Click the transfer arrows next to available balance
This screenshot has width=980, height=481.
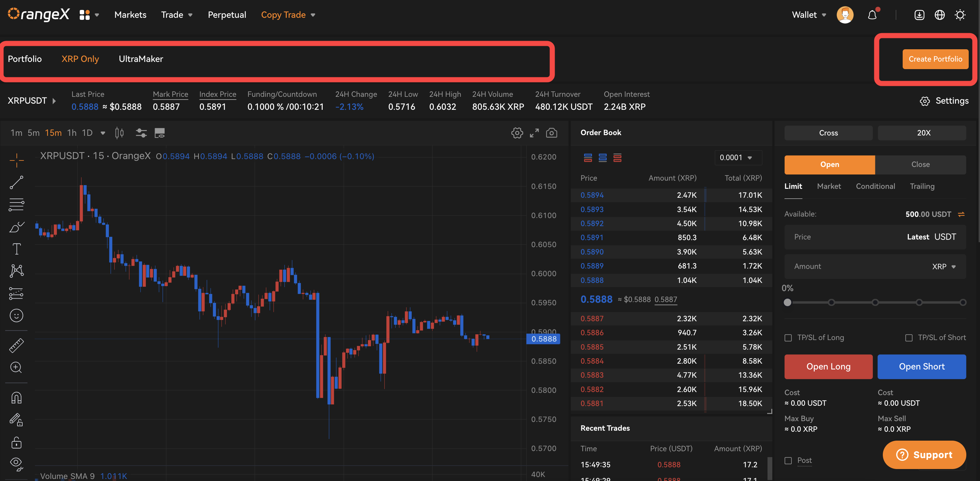[962, 214]
